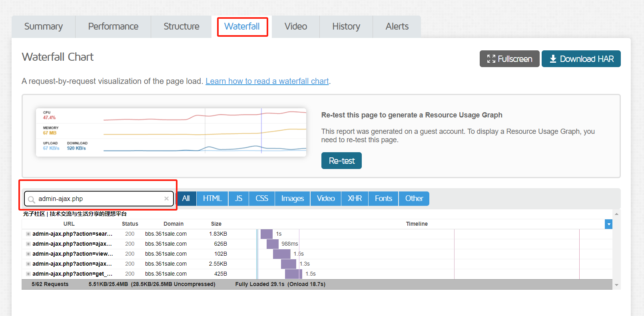Click the scrollbar down arrow

[616, 285]
